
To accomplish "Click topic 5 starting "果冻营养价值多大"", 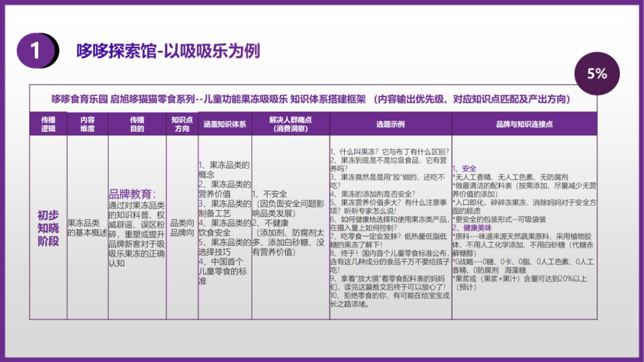I will click(x=389, y=207).
